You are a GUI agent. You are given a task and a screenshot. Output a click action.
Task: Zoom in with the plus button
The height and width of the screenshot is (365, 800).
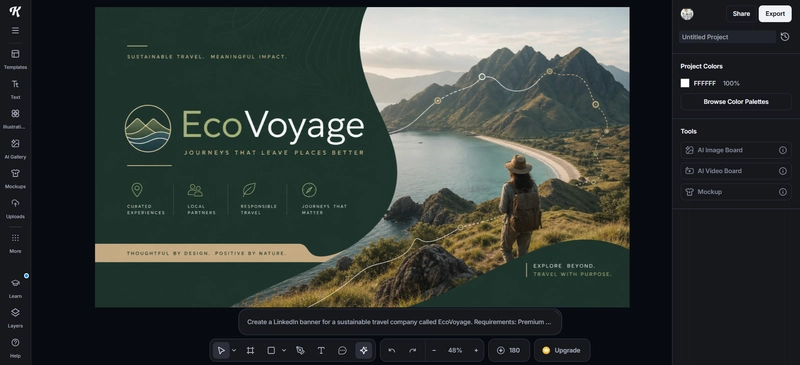476,350
